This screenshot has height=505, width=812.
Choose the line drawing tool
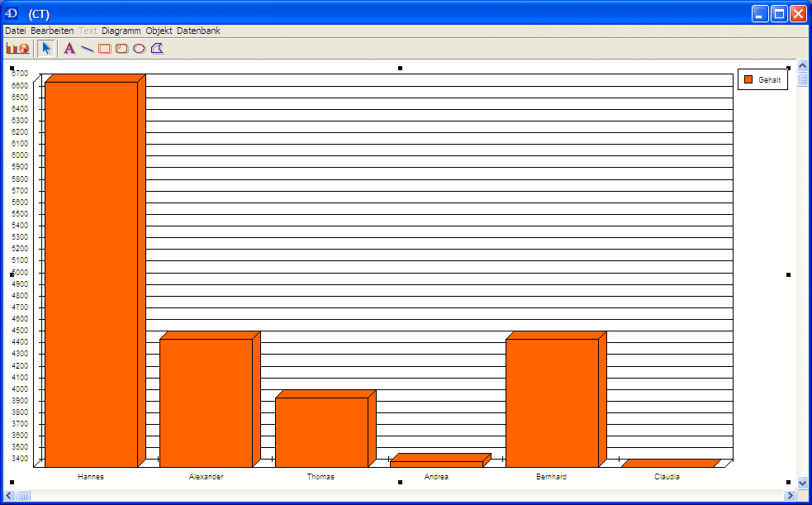87,49
